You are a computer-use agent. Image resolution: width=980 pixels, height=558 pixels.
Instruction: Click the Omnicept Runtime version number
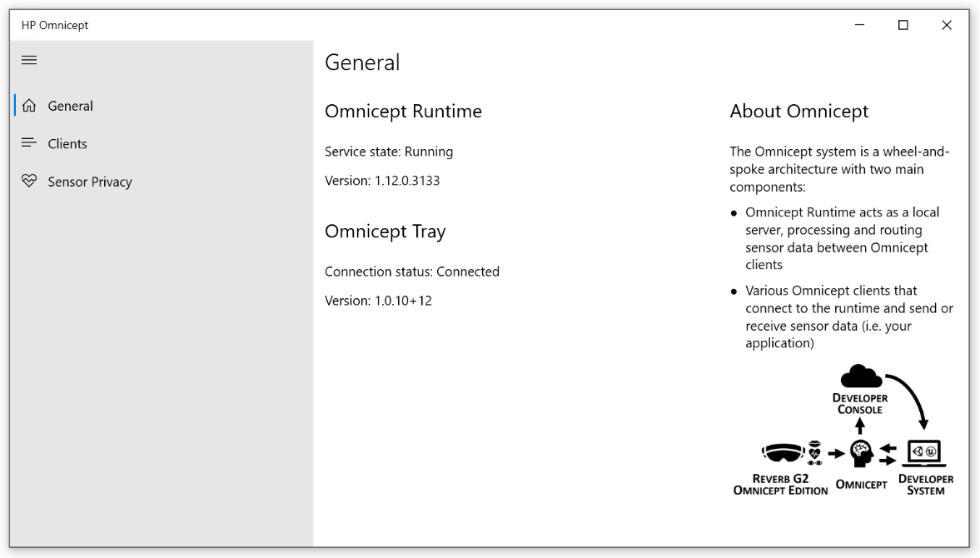click(406, 181)
